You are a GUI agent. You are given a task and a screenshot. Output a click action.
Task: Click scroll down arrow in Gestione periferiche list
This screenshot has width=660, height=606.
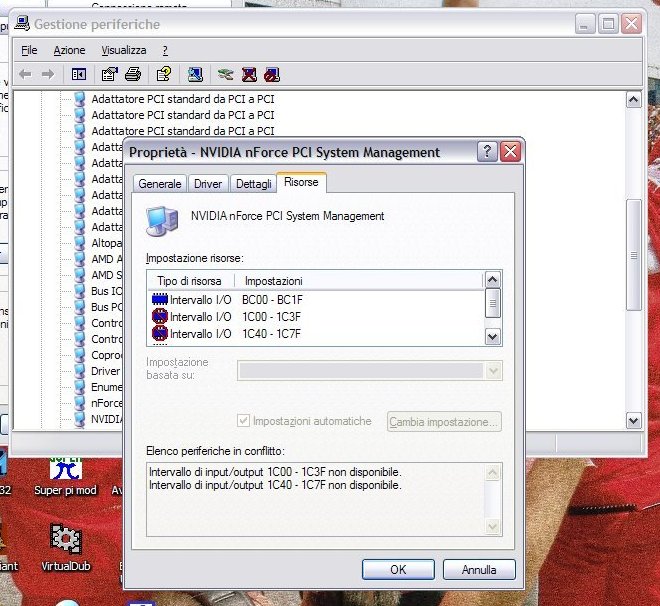click(x=633, y=420)
